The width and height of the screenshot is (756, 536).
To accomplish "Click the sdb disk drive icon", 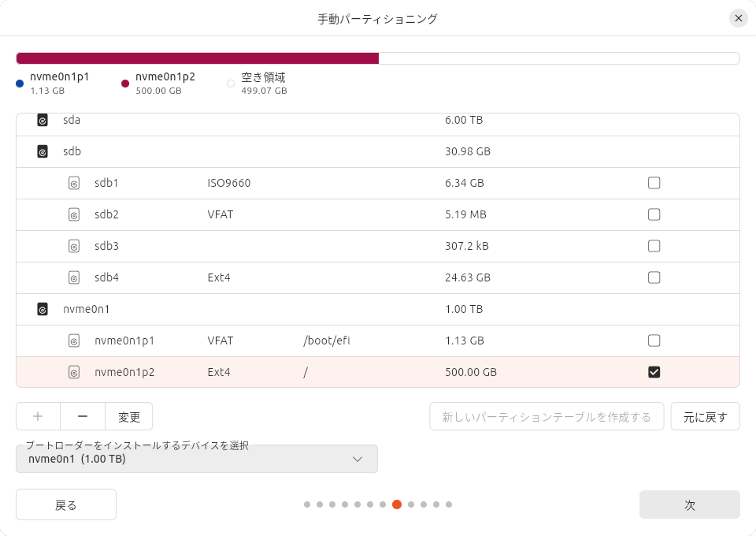I will click(x=43, y=151).
